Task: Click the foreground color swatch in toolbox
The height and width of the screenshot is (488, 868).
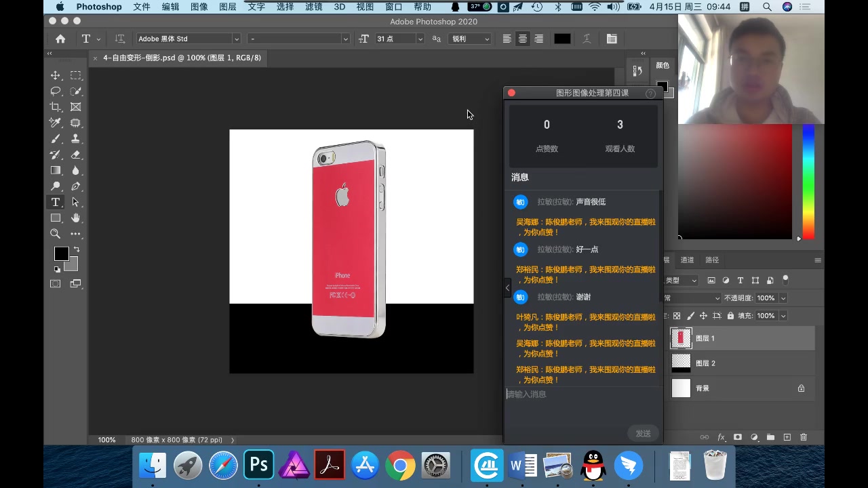Action: [61, 254]
